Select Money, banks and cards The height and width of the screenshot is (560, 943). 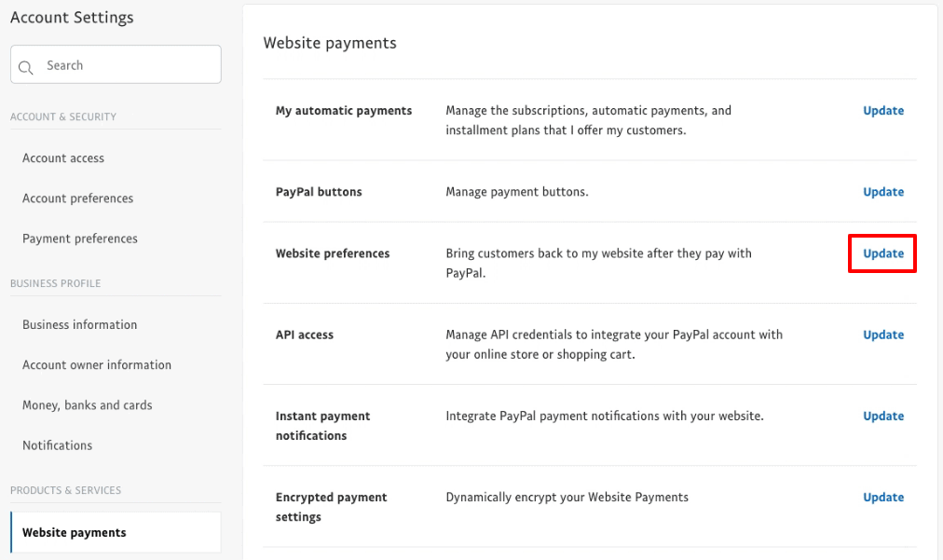tap(86, 404)
